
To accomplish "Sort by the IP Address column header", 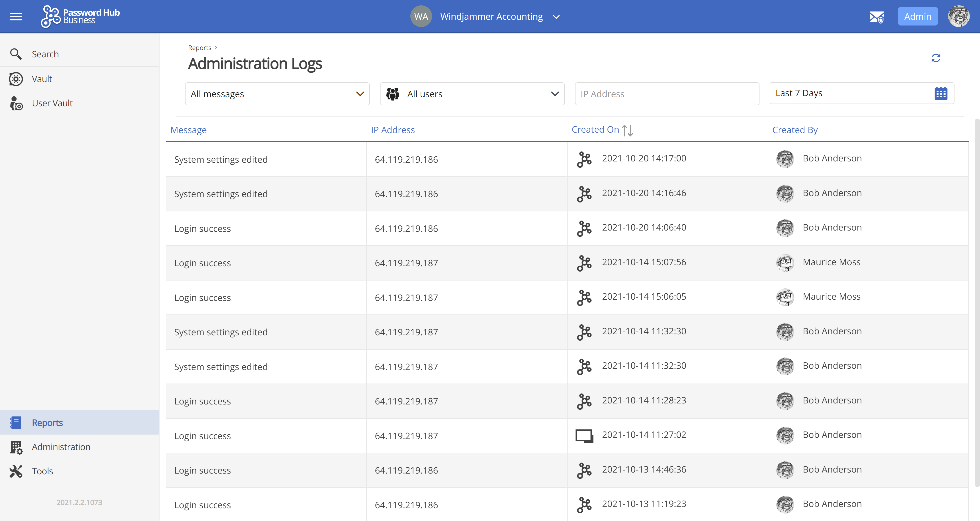I will click(x=393, y=130).
